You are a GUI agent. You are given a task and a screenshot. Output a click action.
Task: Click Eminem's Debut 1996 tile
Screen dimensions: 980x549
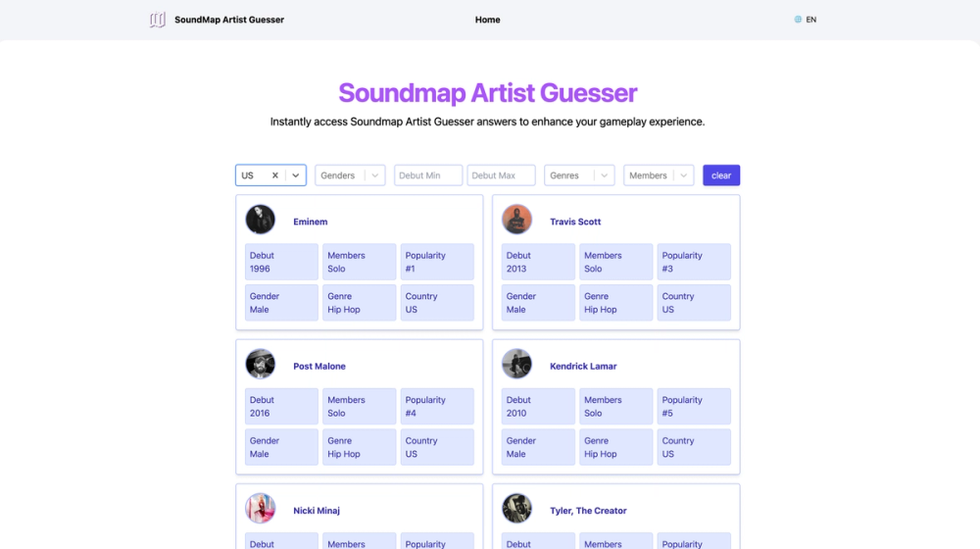tap(281, 262)
